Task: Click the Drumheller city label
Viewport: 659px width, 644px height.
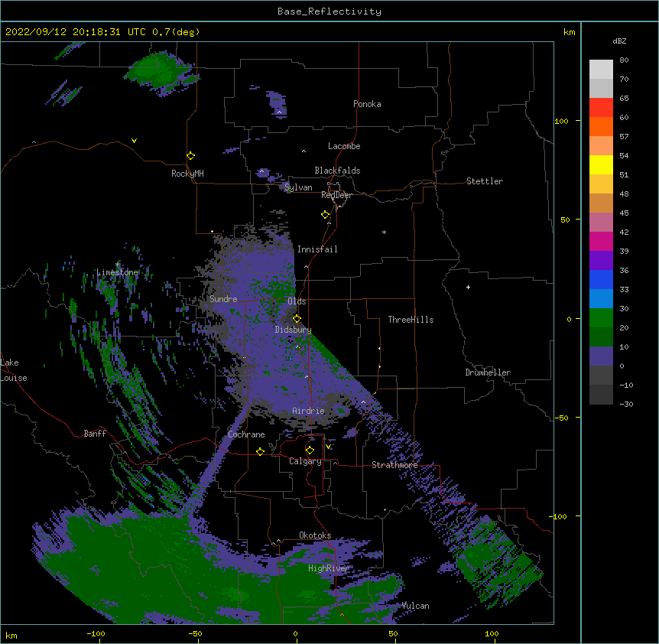Action: [x=488, y=372]
